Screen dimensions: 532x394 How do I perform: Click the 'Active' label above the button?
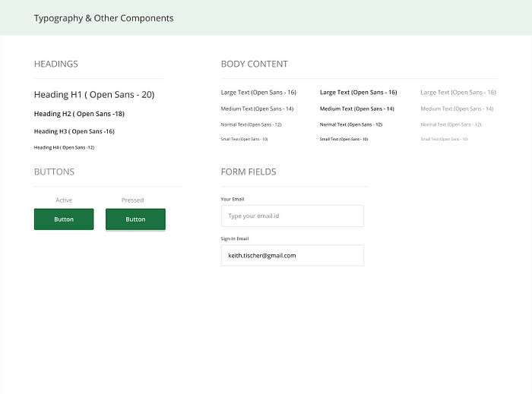pyautogui.click(x=64, y=200)
